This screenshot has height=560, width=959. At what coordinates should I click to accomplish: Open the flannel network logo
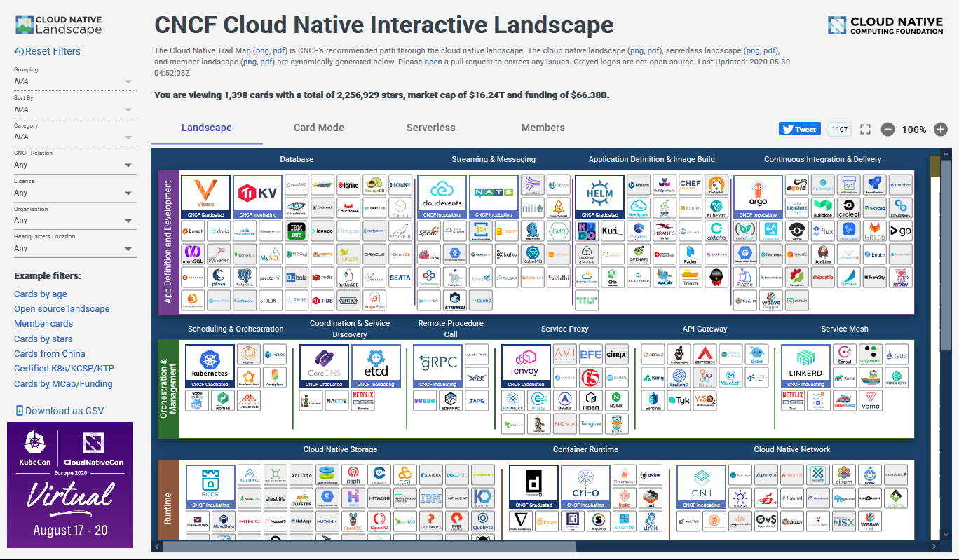click(792, 498)
